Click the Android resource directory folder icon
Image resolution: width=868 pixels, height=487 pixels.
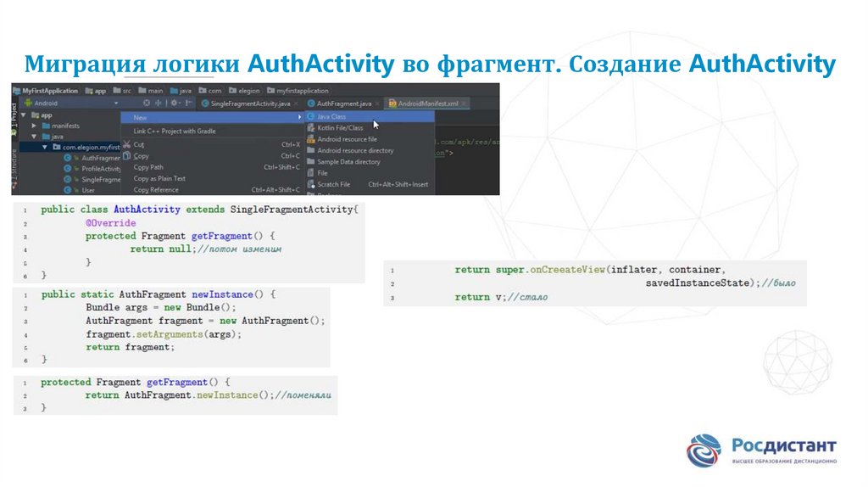(310, 150)
